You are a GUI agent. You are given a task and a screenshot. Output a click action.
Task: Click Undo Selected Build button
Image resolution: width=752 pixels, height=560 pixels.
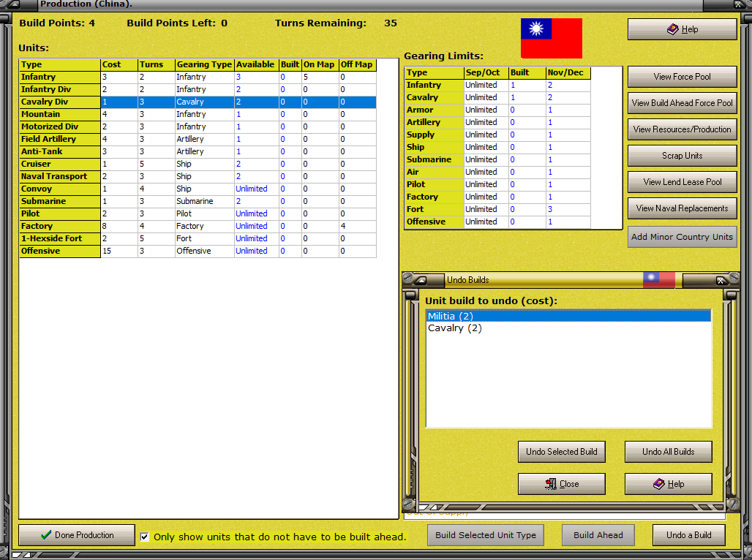pyautogui.click(x=562, y=452)
